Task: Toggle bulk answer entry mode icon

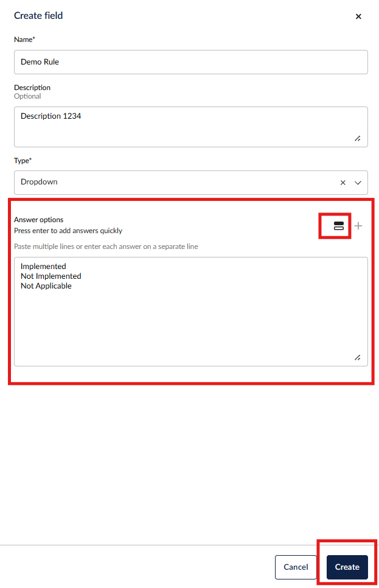Action: click(339, 226)
